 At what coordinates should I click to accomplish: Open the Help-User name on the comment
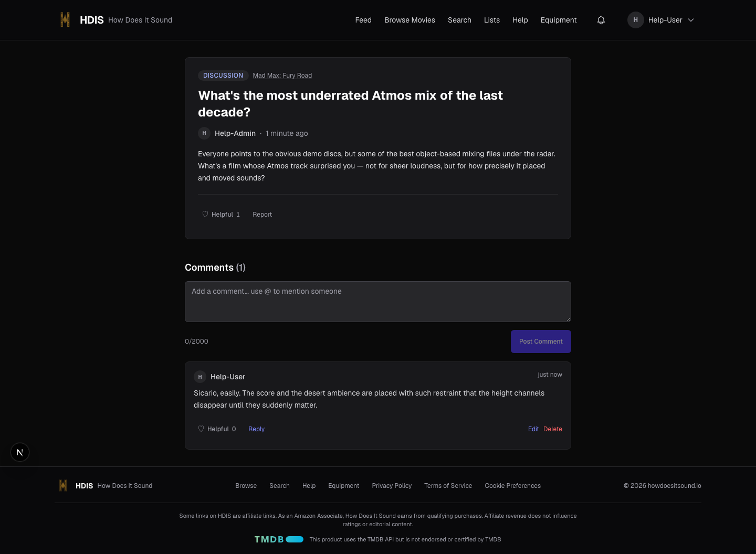pyautogui.click(x=228, y=377)
